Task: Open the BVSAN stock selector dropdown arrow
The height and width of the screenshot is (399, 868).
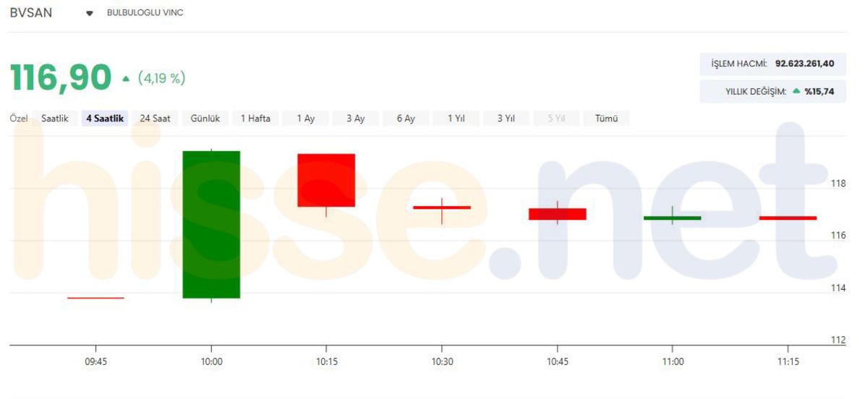Action: pos(90,13)
